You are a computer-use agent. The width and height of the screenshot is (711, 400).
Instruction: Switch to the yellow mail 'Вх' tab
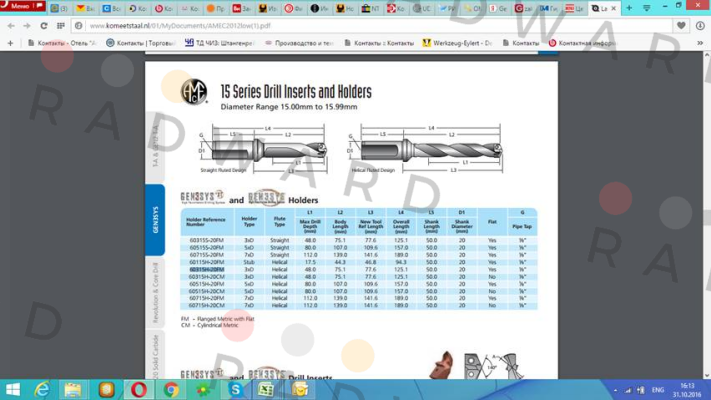(x=86, y=8)
